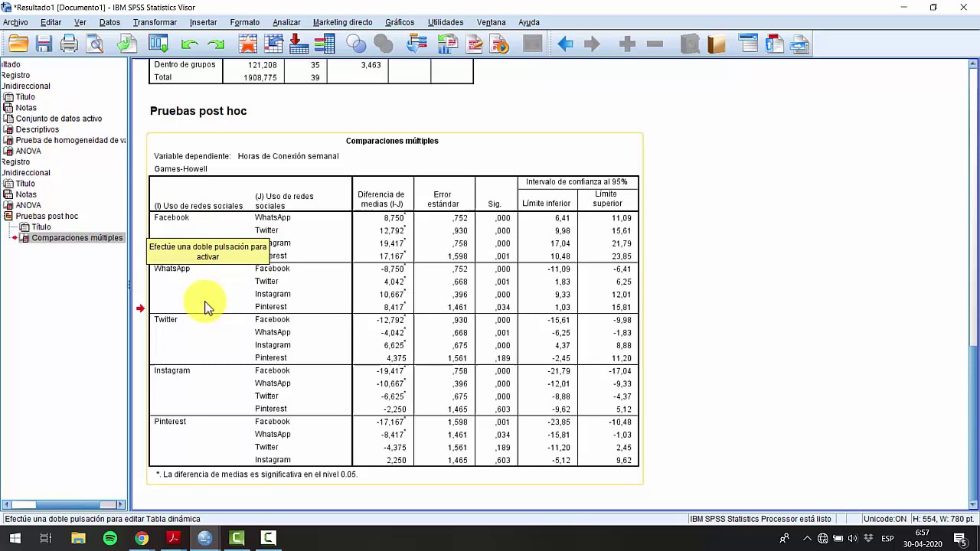Click the minus Collapse icon in toolbar
This screenshot has width=980, height=551.
(x=655, y=44)
